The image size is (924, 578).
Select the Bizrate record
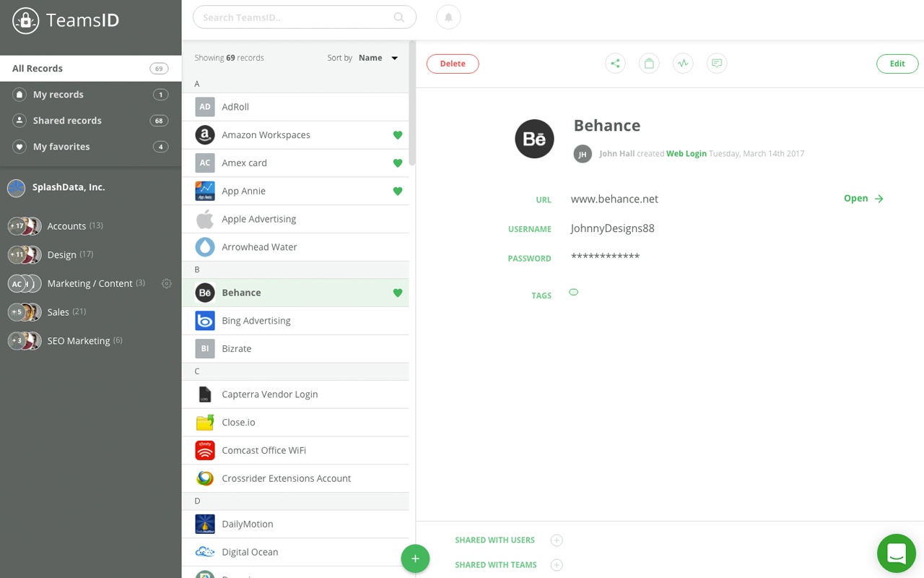pyautogui.click(x=295, y=349)
